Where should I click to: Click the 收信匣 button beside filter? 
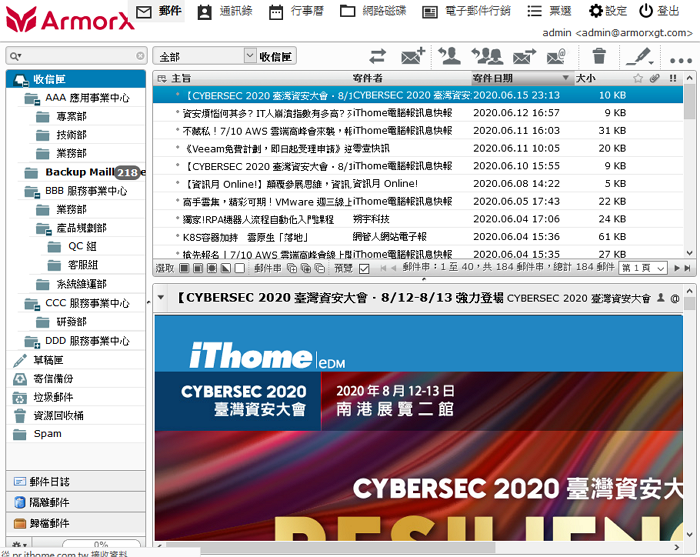click(x=276, y=56)
